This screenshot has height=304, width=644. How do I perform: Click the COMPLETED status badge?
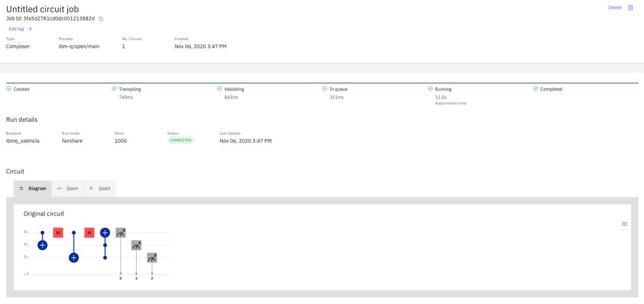(x=180, y=140)
